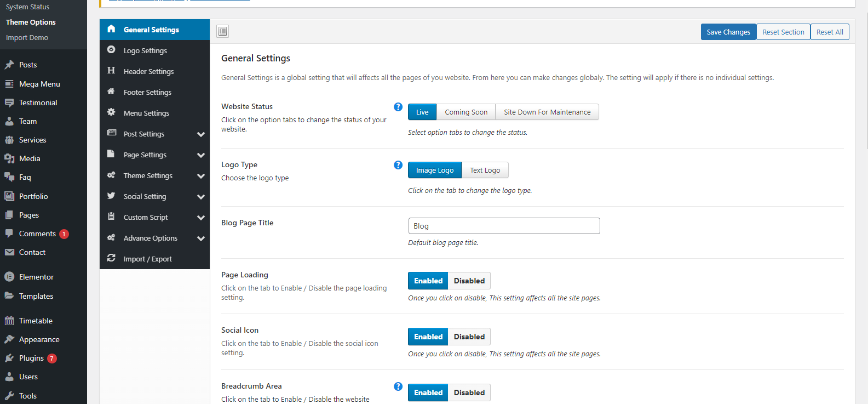Click the help icon next to Website Status

tap(398, 107)
